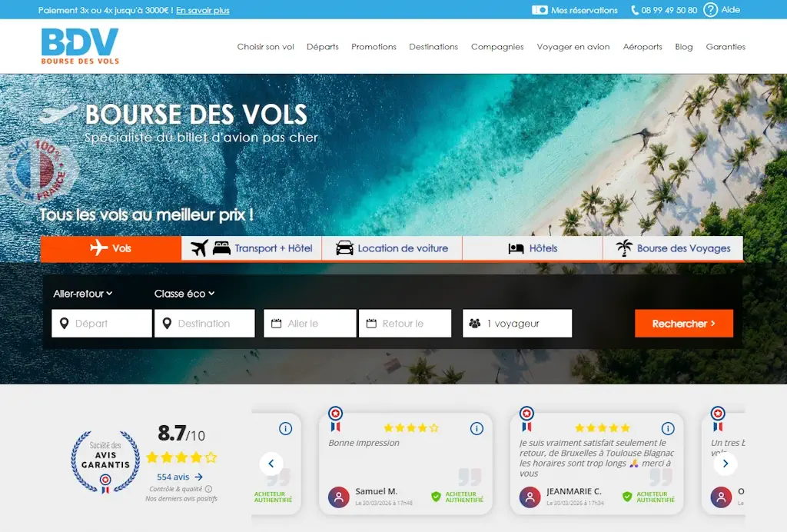Click the 8.7/10 rating score

tap(181, 433)
